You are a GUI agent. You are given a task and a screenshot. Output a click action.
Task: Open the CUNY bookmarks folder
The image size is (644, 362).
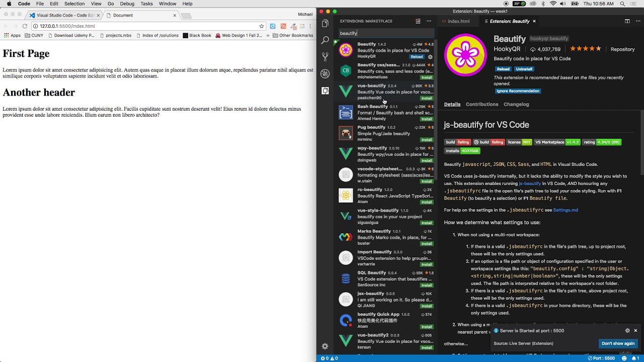point(34,36)
